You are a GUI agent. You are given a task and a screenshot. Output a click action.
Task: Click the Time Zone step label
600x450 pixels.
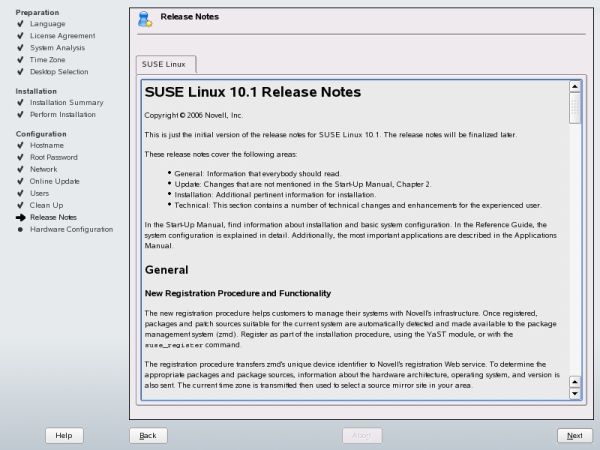tap(47, 59)
